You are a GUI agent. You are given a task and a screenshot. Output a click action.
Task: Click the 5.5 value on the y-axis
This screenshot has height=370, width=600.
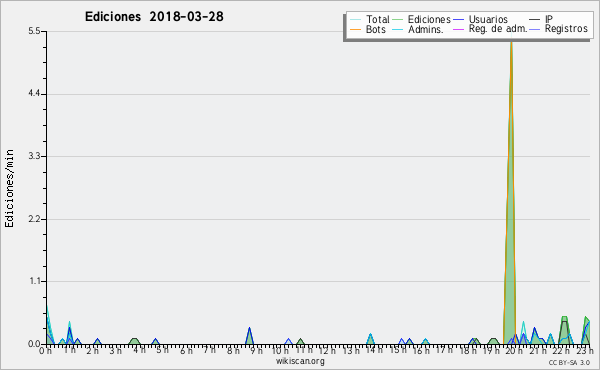[x=34, y=31]
